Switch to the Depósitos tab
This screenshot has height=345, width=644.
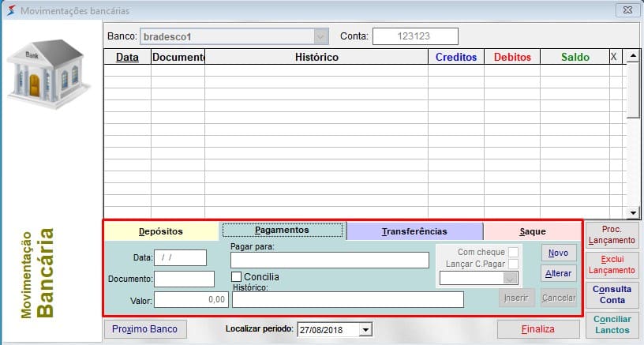(x=161, y=231)
